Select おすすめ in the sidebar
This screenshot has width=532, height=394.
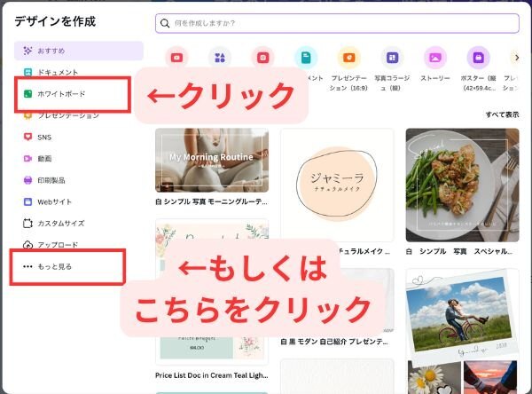pos(79,51)
